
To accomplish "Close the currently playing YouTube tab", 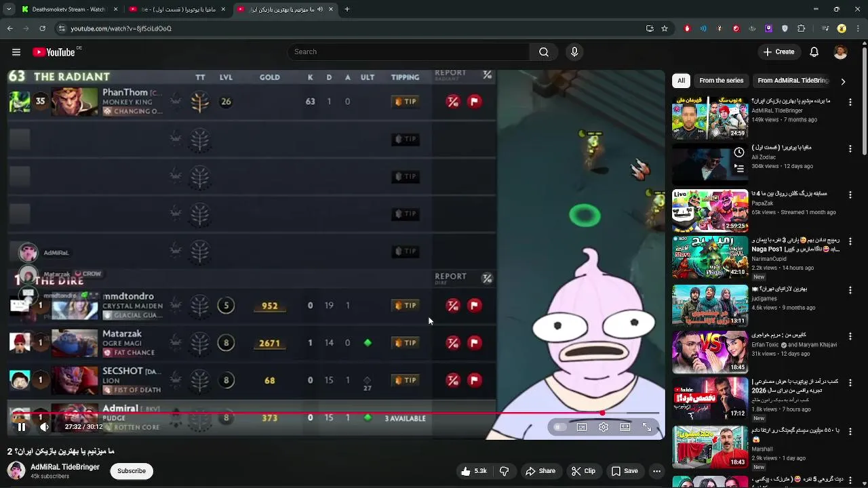I will 331,9.
